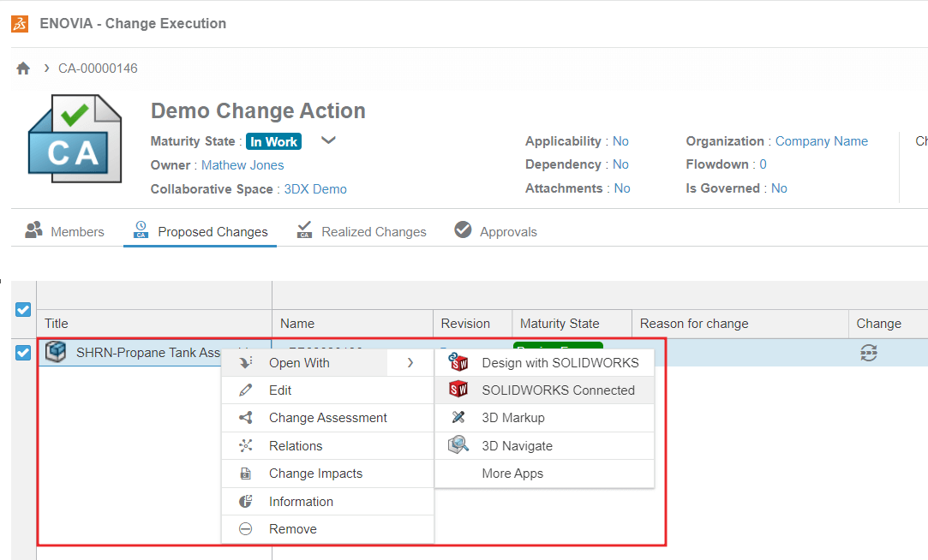The width and height of the screenshot is (928, 560).
Task: Choose Remove from the context menu
Action: click(x=327, y=528)
